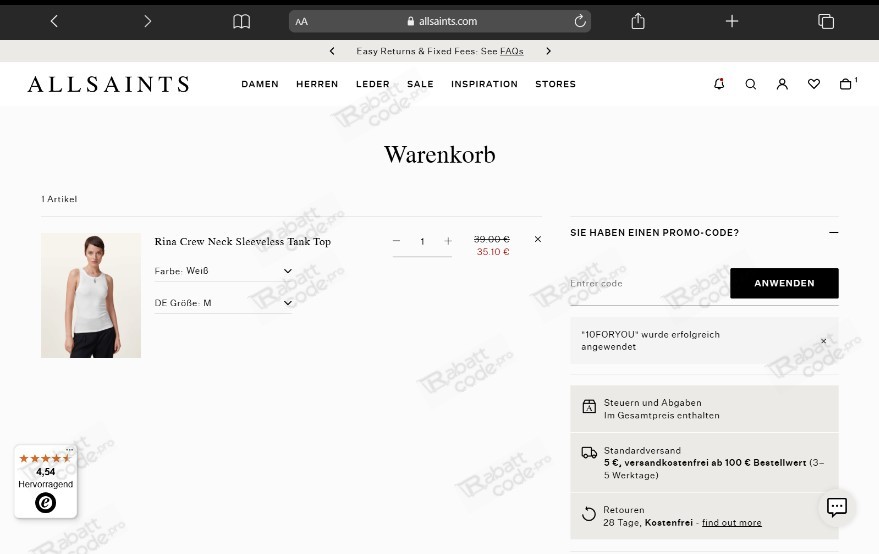Screen dimensions: 879x554
Task: Open the LEDER menu
Action: point(372,84)
